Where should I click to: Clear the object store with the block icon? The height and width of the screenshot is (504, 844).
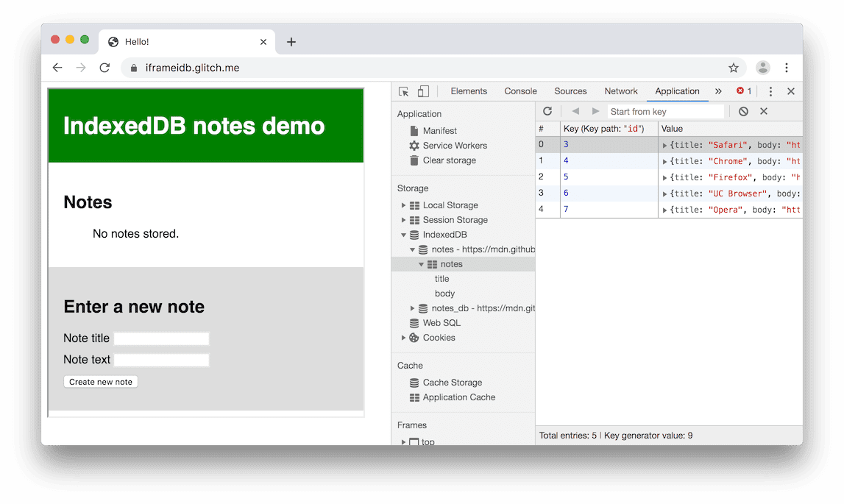(743, 110)
